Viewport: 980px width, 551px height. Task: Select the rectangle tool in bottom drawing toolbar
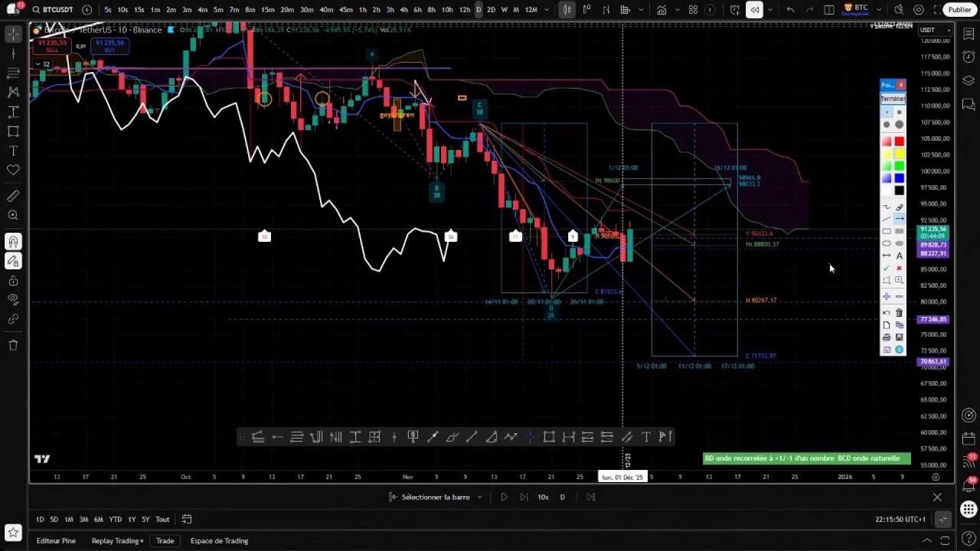coord(548,436)
